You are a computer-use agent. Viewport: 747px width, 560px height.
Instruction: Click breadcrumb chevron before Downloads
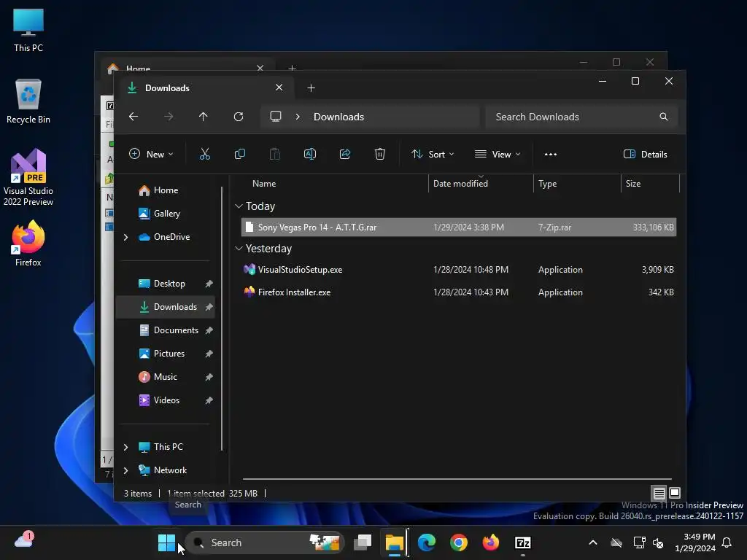[298, 117]
